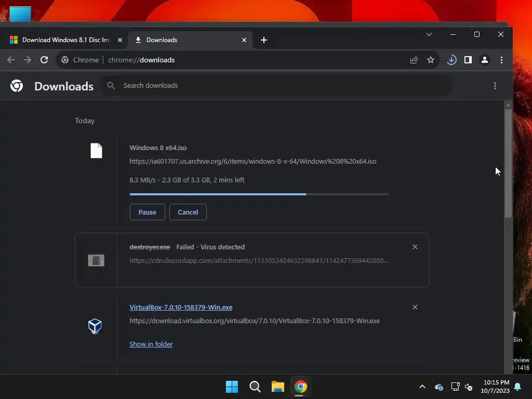Show hidden system tray icons
Viewport: 532px width, 399px height.
click(x=422, y=387)
